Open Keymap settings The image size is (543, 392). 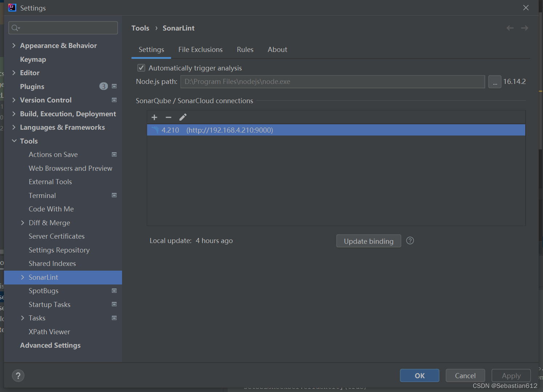(x=33, y=59)
